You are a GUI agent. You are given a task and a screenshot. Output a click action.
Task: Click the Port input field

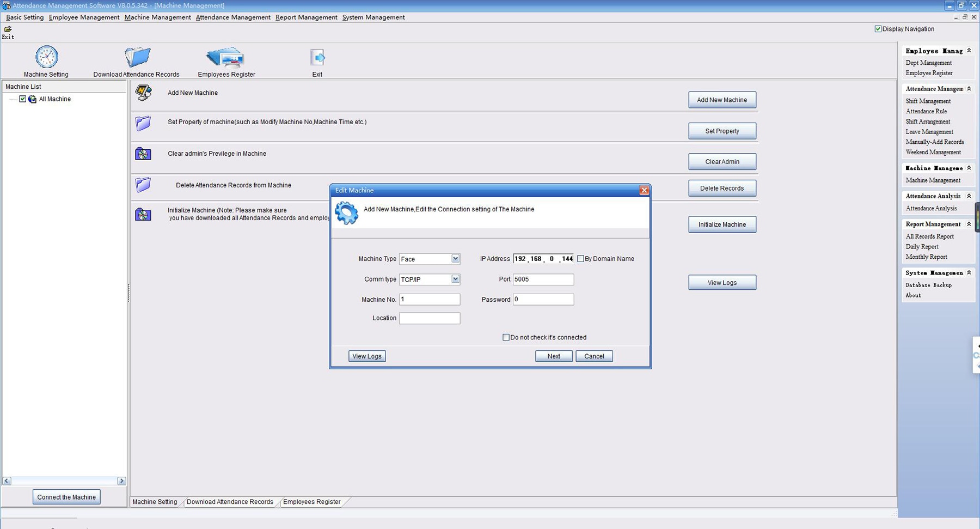point(543,279)
